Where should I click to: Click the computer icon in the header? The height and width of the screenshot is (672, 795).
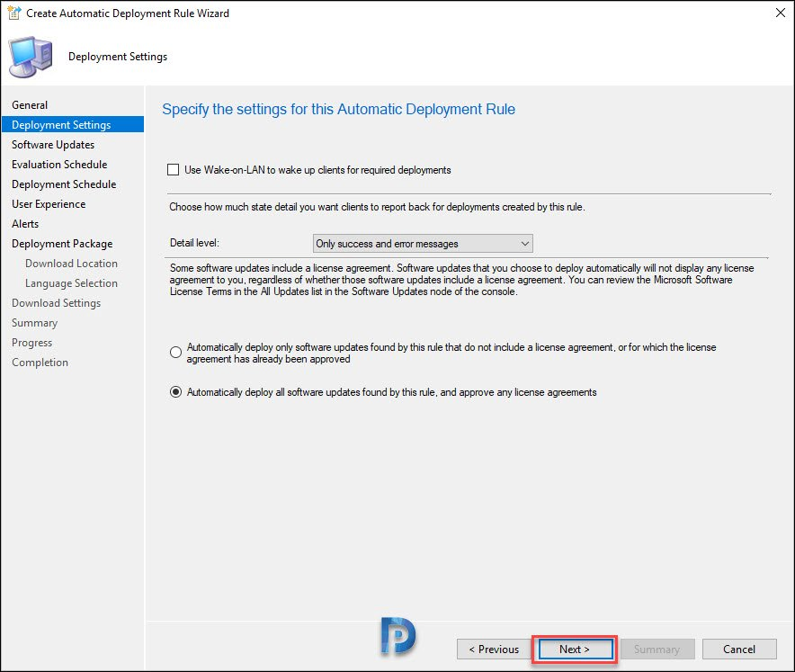point(31,57)
